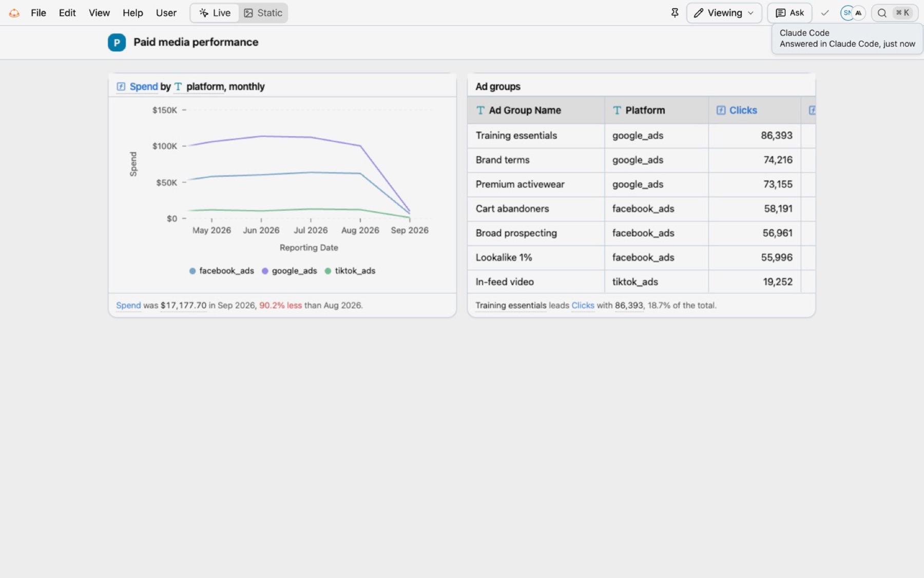Image resolution: width=924 pixels, height=578 pixels.
Task: Click Spend link in chart title
Action: click(144, 86)
